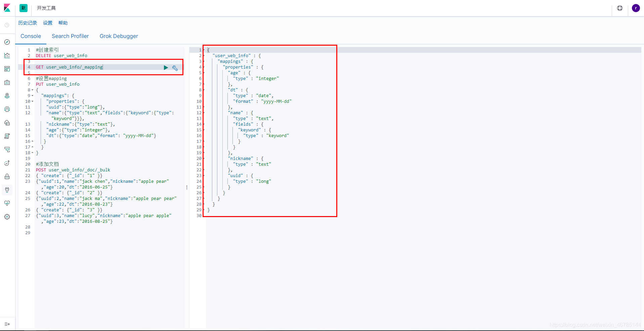Switch to the Console tab
This screenshot has width=644, height=331.
(x=31, y=36)
